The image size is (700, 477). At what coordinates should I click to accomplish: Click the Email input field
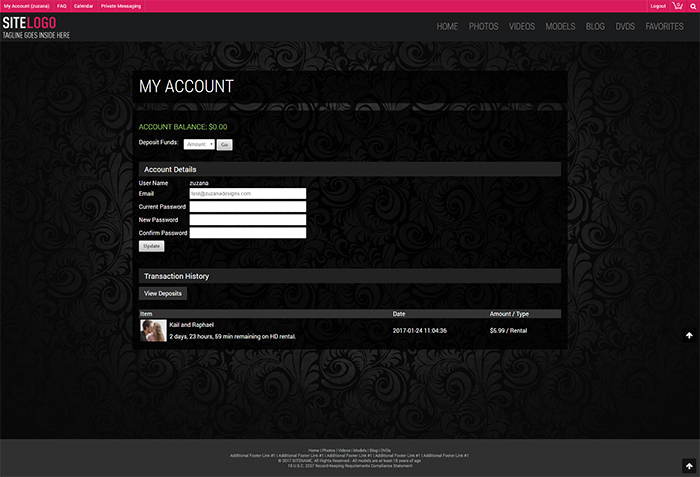[x=248, y=193]
